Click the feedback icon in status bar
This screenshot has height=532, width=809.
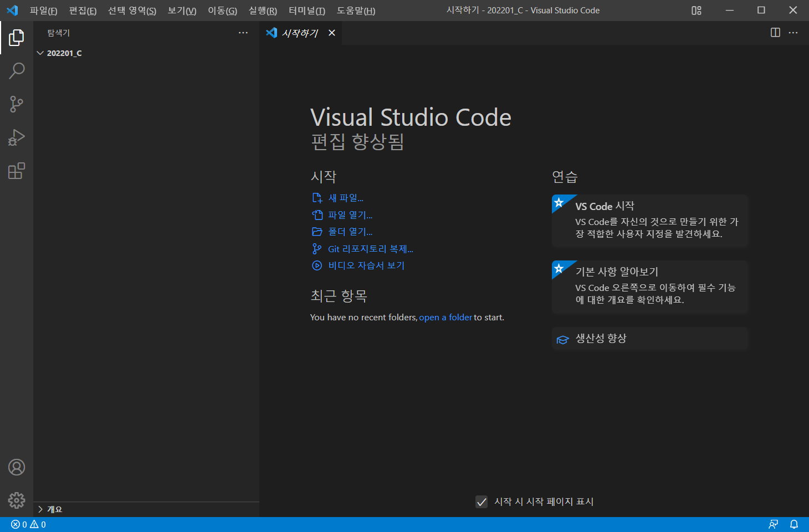[774, 524]
